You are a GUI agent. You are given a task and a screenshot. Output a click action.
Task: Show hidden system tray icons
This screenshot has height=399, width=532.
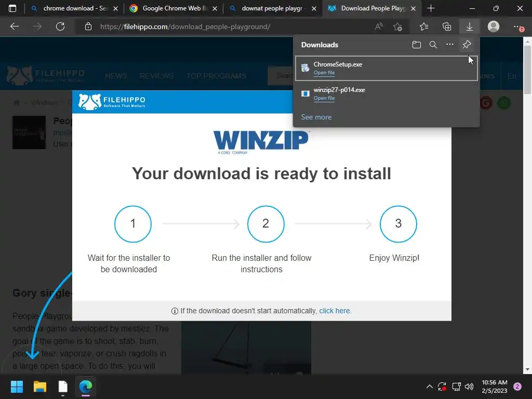pos(429,387)
